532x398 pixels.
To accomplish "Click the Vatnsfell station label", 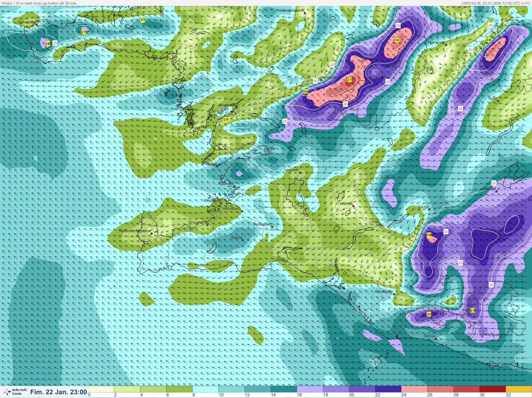I will click(x=489, y=188).
